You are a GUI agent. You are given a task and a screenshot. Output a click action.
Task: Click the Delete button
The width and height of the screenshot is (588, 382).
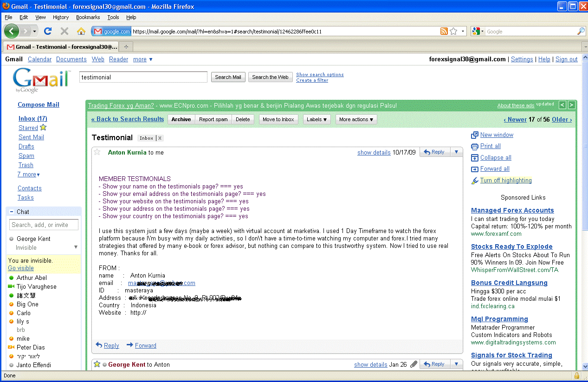[243, 119]
